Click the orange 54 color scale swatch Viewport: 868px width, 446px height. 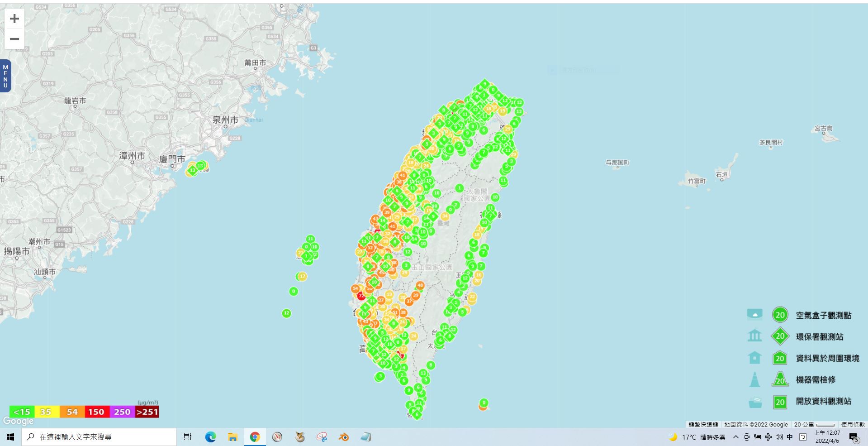tap(72, 412)
